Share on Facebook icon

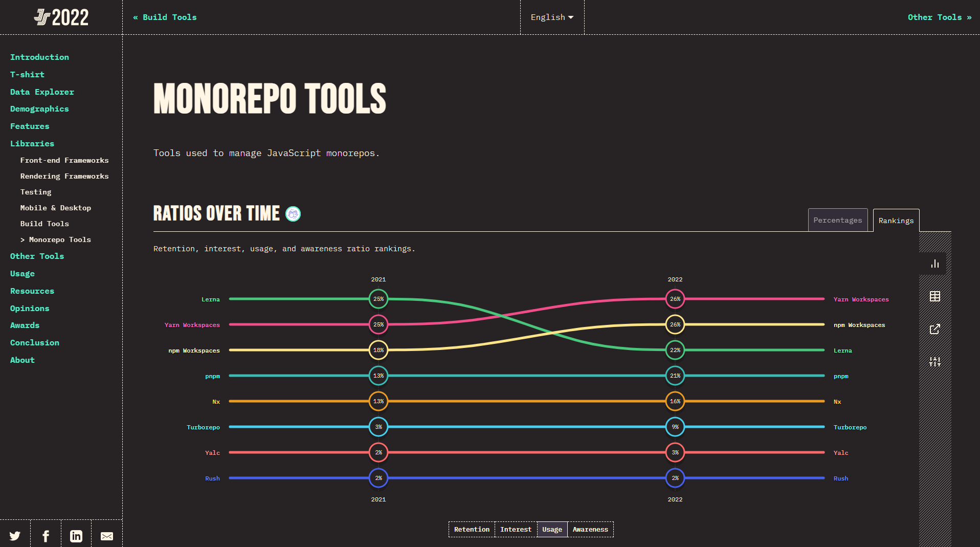(46, 536)
